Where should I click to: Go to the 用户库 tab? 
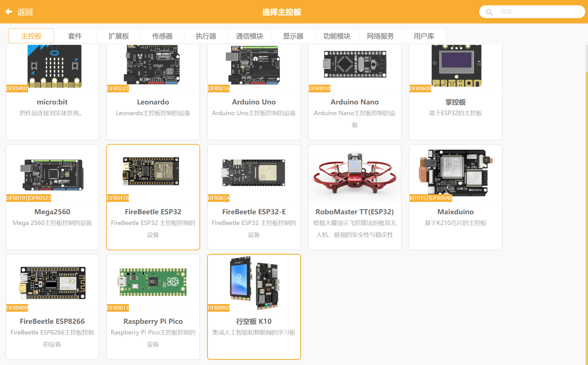point(424,36)
